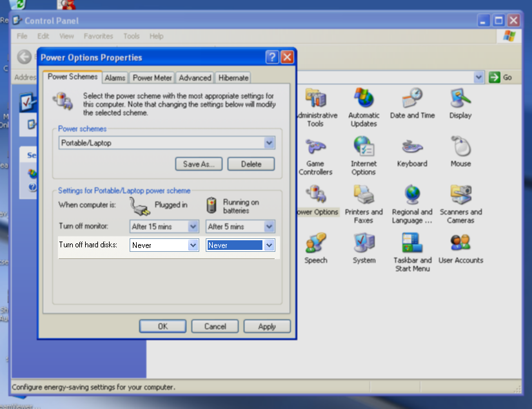Click the Save As... button
The image size is (532, 409).
click(x=199, y=164)
